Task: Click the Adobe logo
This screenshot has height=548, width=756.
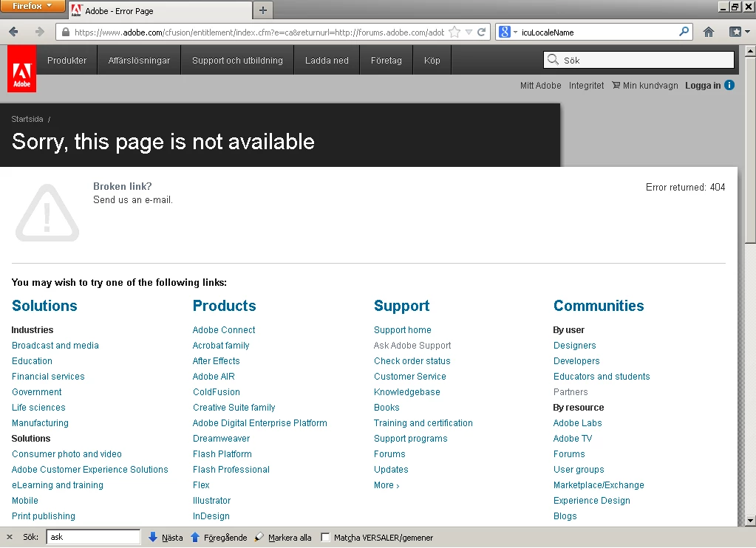Action: click(21, 69)
